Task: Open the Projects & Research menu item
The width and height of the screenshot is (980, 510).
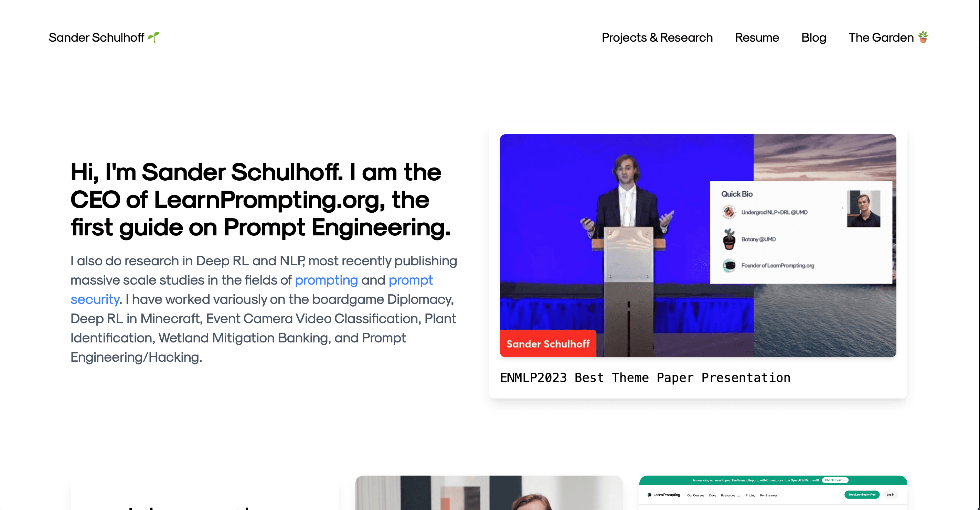Action: [657, 38]
